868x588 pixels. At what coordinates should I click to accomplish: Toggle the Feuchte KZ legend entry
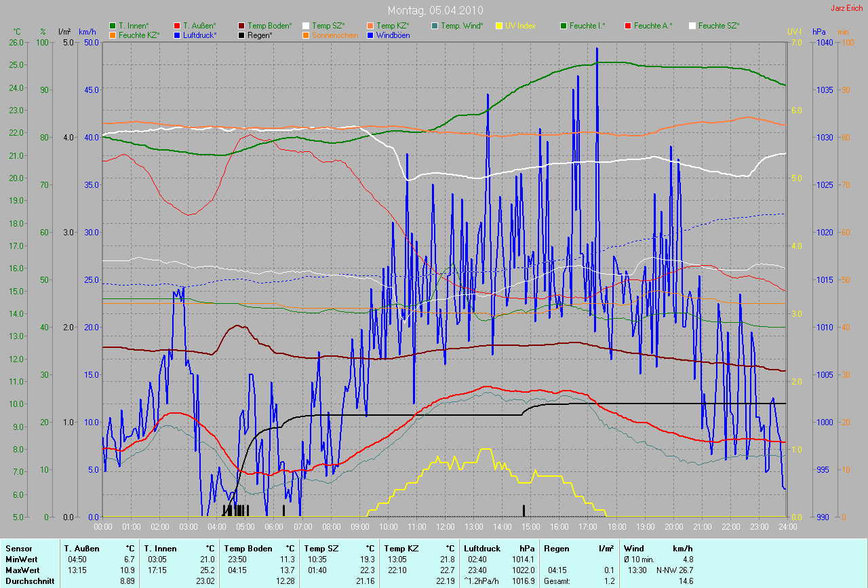[x=138, y=35]
